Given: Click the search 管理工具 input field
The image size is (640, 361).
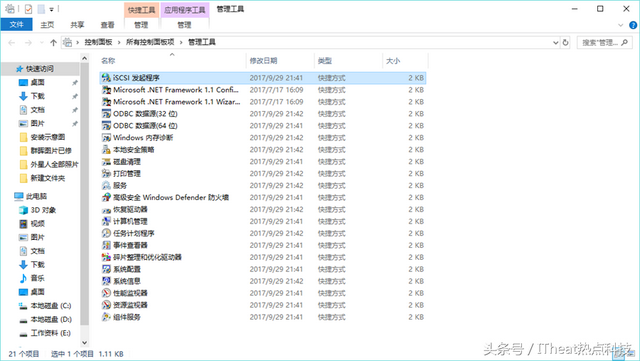Looking at the screenshot, I should point(604,42).
